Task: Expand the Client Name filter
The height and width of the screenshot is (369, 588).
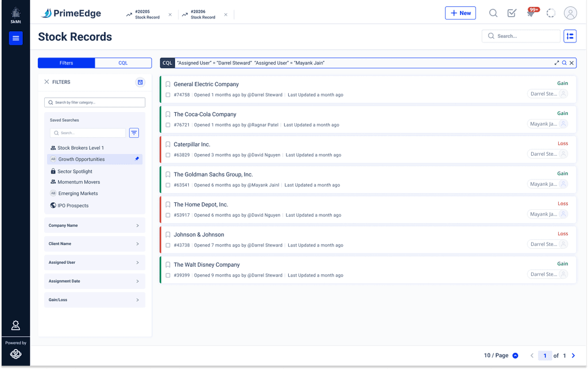Action: 95,244
